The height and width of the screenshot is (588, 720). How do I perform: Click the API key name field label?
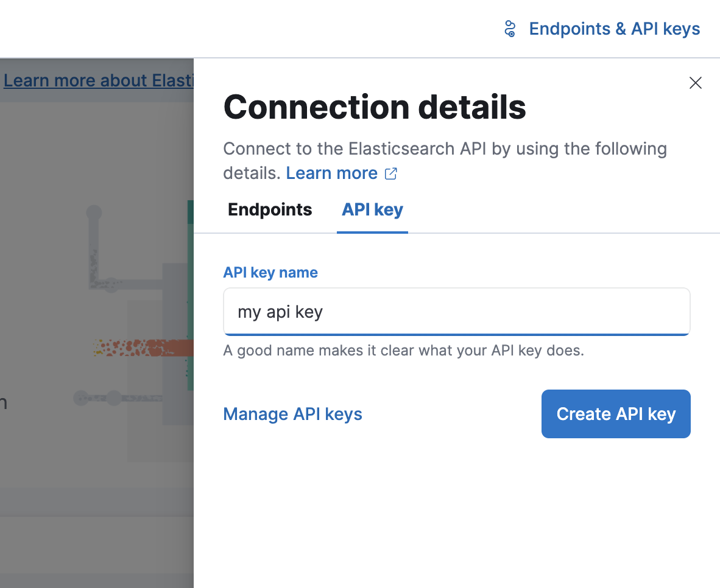coord(270,273)
